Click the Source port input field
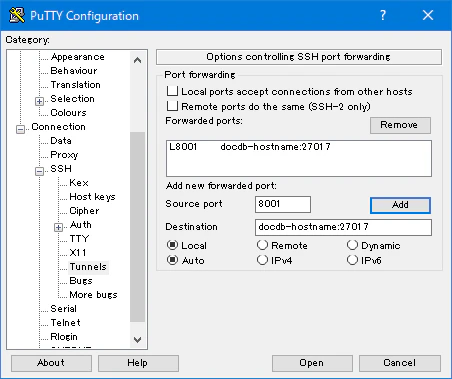 tap(283, 204)
